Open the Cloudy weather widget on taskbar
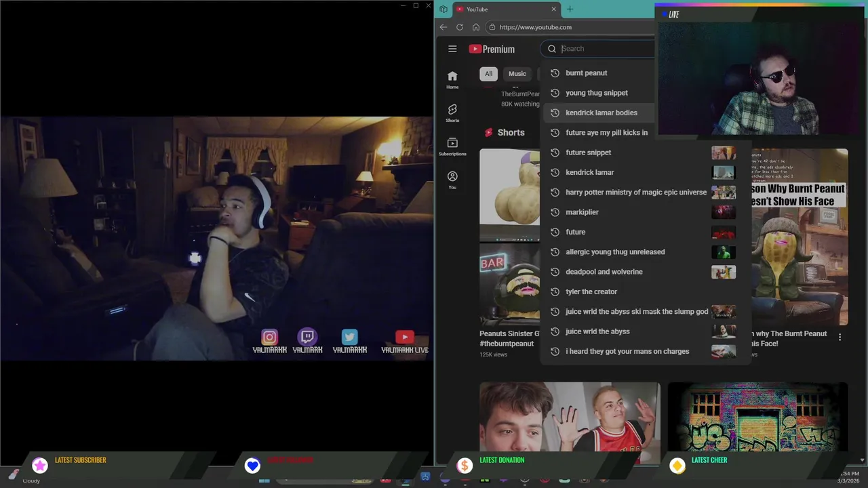This screenshot has width=868, height=488. [24, 476]
